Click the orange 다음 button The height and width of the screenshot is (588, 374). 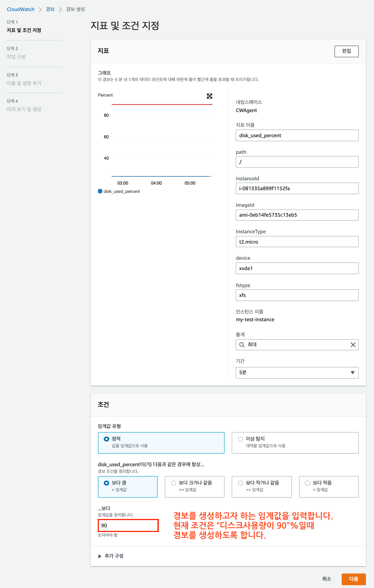(x=353, y=579)
